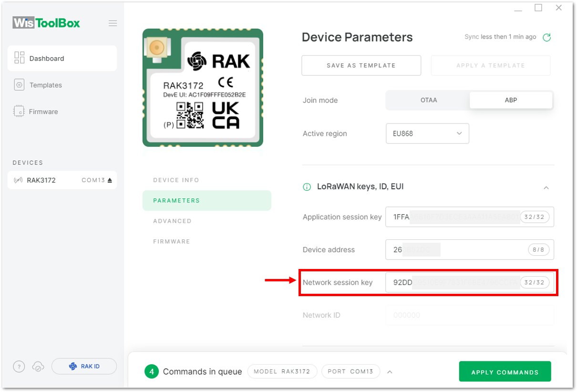Viewport: 577px width, 392px height.
Task: Click the RAK3172 module image
Action: pos(203,88)
